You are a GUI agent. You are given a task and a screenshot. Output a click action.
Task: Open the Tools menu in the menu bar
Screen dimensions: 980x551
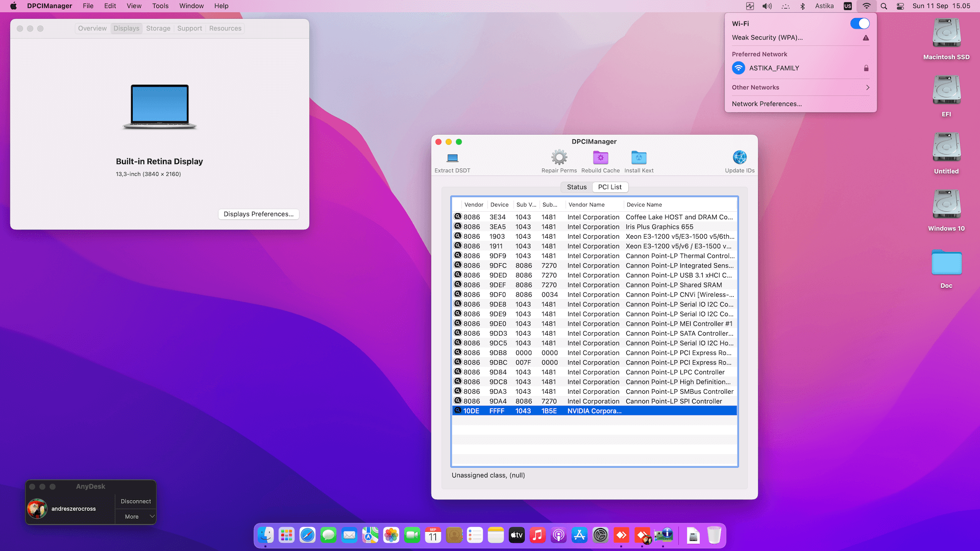tap(160, 6)
